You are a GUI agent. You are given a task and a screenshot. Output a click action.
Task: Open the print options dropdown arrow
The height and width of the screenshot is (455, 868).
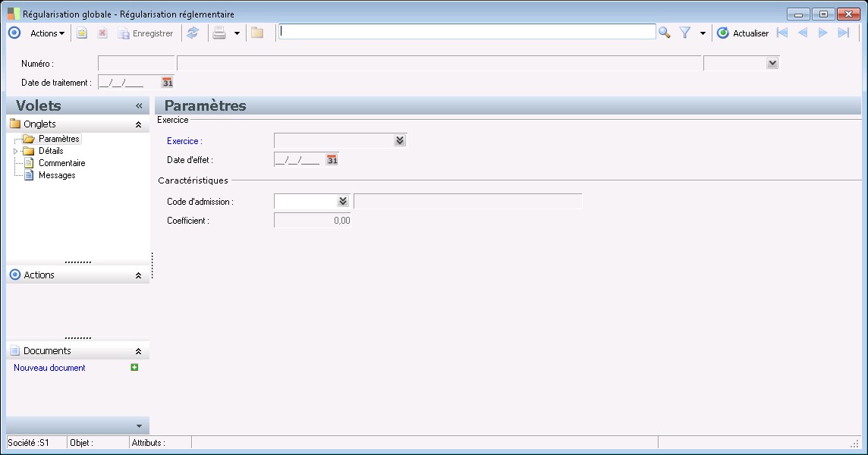click(237, 33)
